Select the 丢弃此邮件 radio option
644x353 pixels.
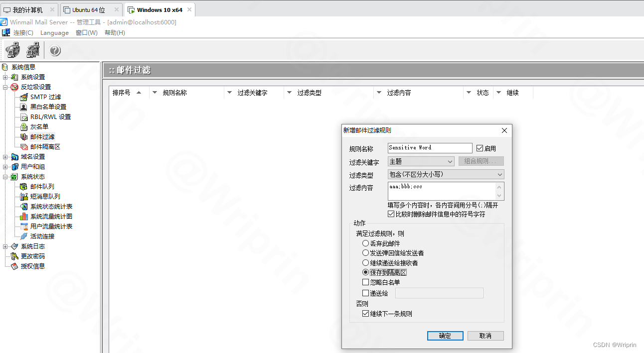(x=365, y=243)
